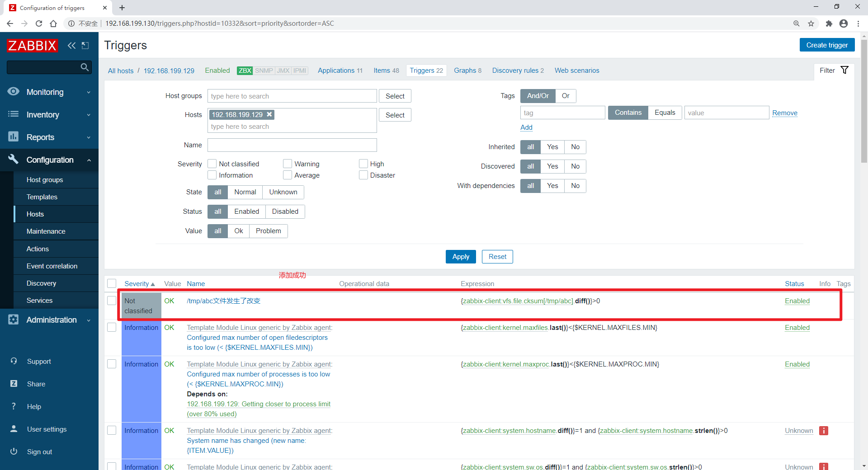The width and height of the screenshot is (868, 470).
Task: Click red info icon on system.hostname row
Action: (824, 431)
